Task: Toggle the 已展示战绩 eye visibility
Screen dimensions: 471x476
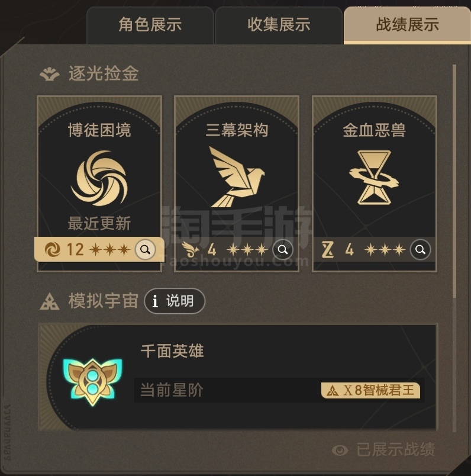Action: 340,450
